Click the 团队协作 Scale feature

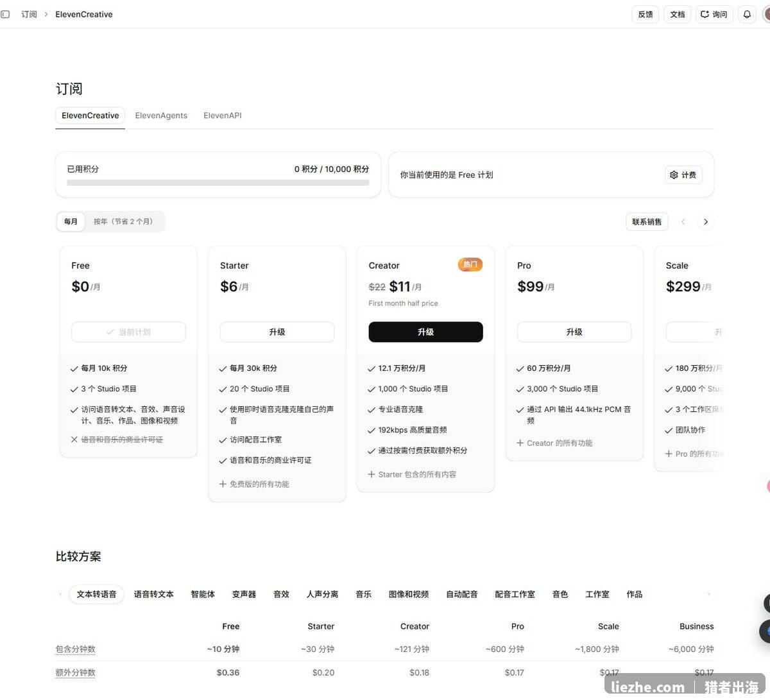tap(690, 430)
